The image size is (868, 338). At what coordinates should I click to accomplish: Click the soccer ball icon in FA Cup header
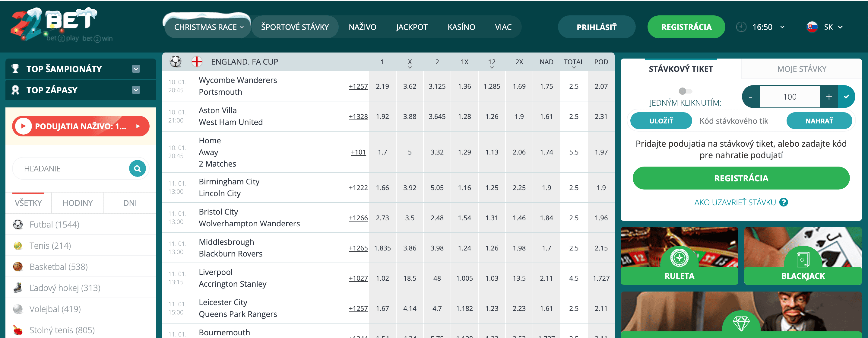point(176,62)
